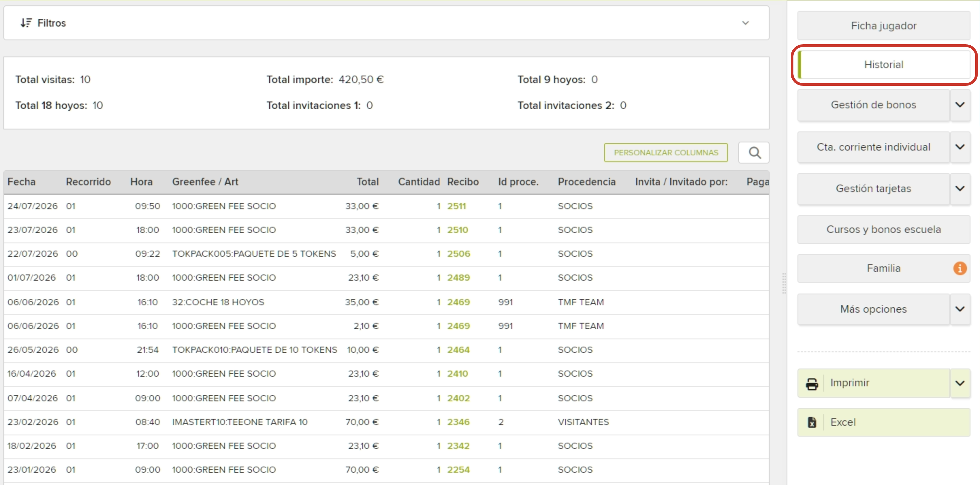Open receipt 2506 link
980x485 pixels.
coord(458,254)
